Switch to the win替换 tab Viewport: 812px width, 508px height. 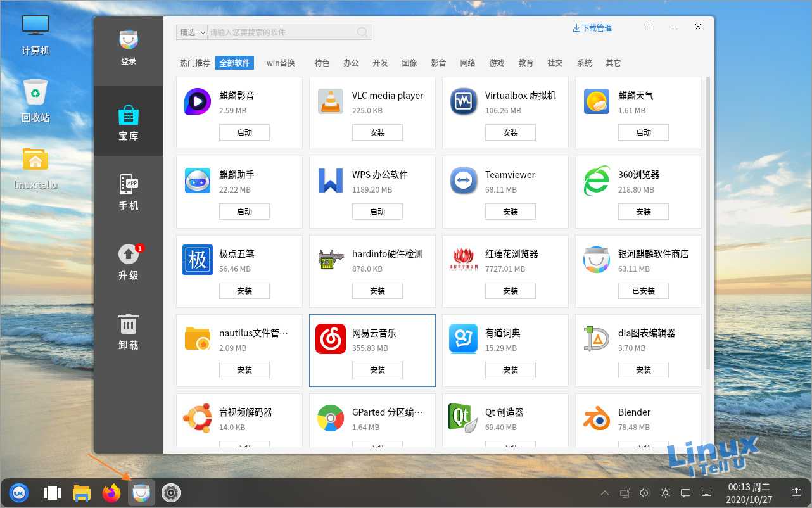click(x=281, y=63)
